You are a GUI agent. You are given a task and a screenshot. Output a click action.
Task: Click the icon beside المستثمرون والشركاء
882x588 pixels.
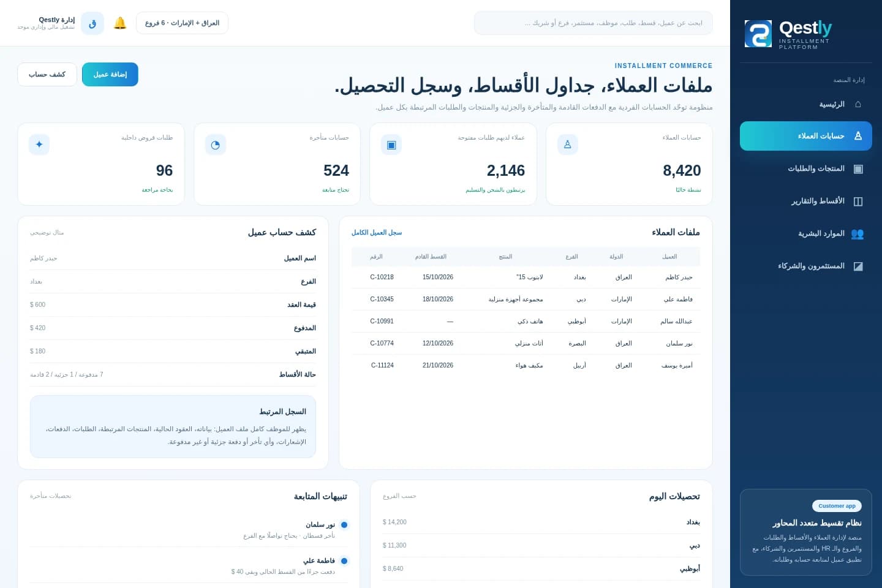[858, 266]
